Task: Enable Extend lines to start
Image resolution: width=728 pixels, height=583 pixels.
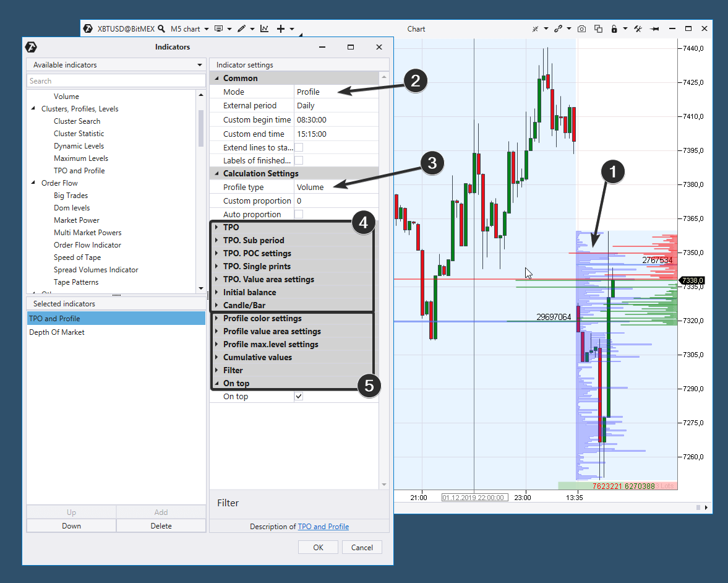Action: tap(299, 147)
